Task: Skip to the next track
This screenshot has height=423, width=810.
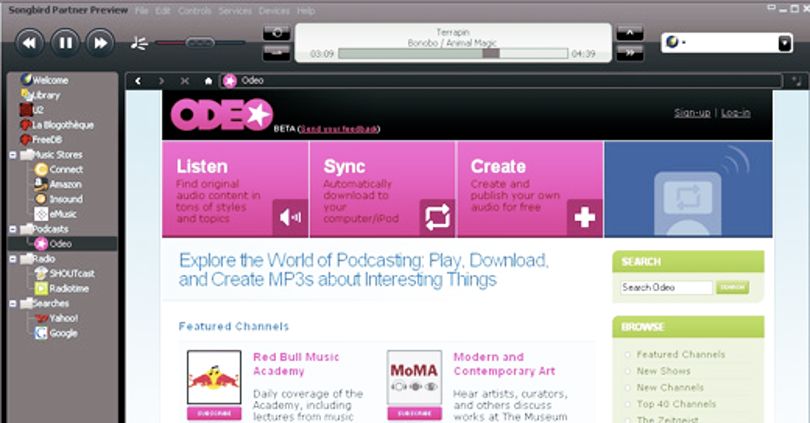Action: tap(100, 43)
